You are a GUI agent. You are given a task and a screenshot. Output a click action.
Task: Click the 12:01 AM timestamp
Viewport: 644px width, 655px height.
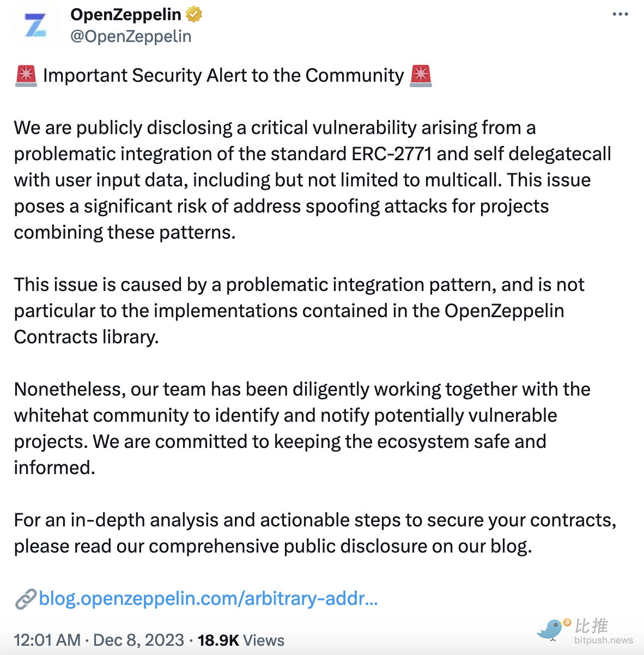point(47,640)
